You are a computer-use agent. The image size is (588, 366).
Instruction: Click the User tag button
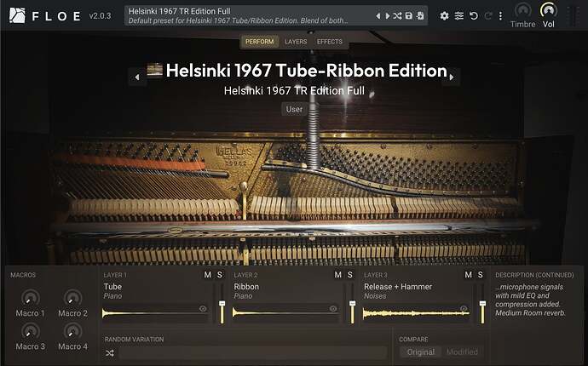point(294,109)
